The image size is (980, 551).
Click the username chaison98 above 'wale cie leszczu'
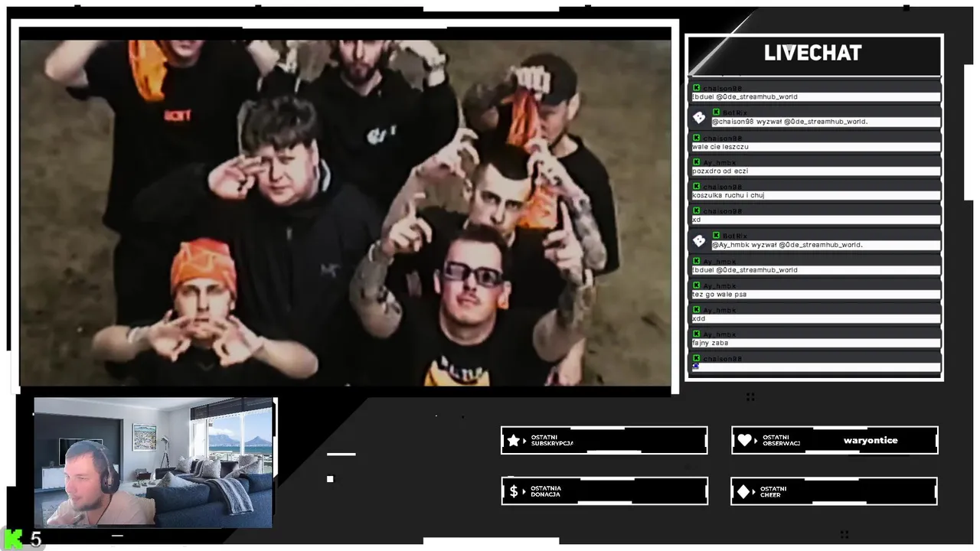[x=723, y=139]
